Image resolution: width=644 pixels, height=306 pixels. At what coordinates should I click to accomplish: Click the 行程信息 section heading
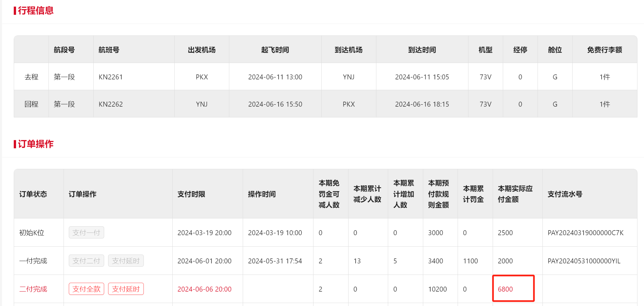(x=36, y=10)
